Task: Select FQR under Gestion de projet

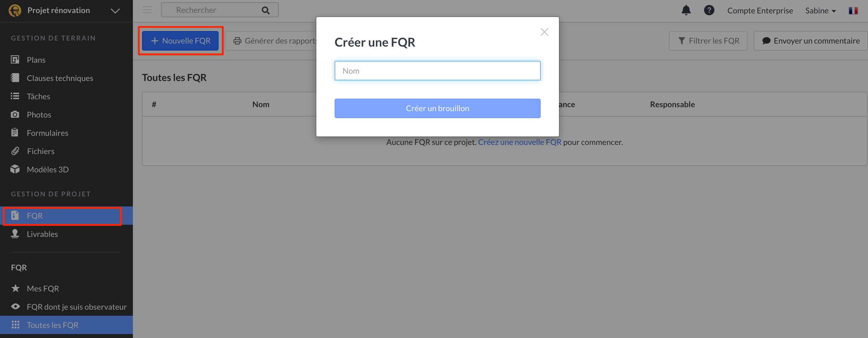Action: coord(66,216)
